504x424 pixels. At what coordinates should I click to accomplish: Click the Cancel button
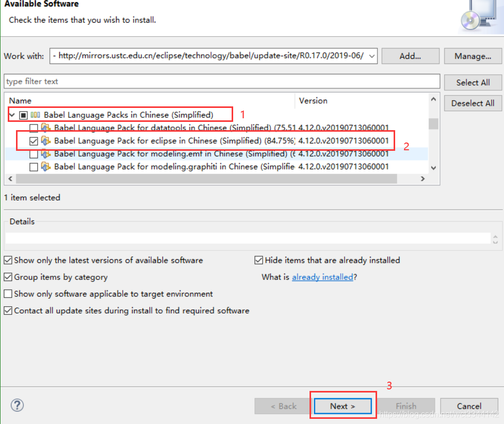click(469, 406)
